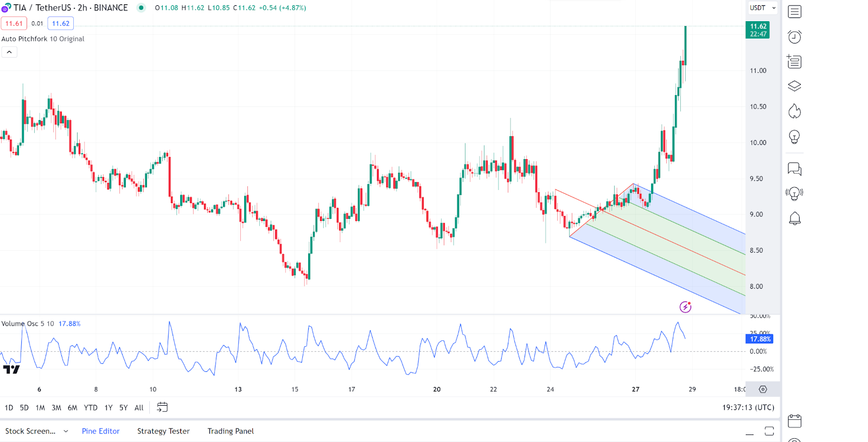
Task: Click the 10.00 price axis label
Action: pos(758,143)
